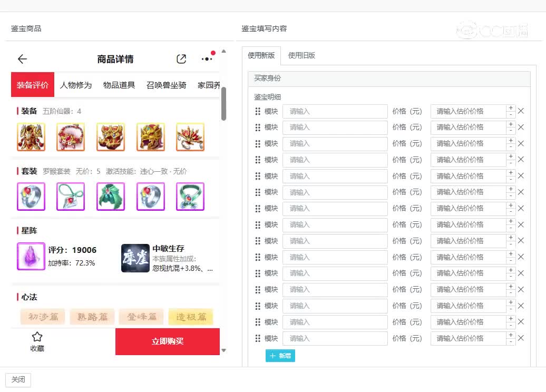Image resolution: width=546 pixels, height=392 pixels.
Task: Collapse the 买家身份 section header
Action: click(x=389, y=79)
